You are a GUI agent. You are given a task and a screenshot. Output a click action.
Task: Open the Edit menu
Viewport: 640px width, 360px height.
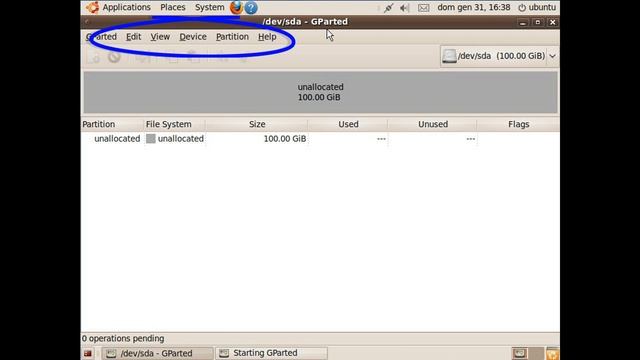(133, 37)
